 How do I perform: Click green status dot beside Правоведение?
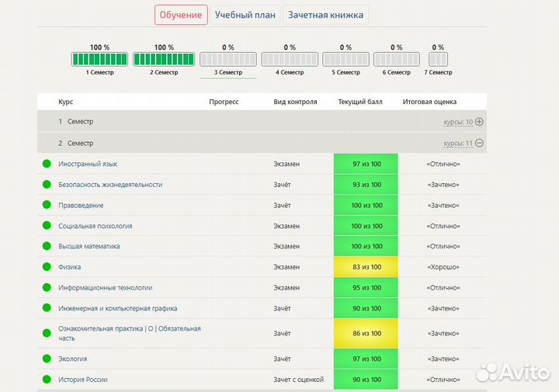pyautogui.click(x=47, y=205)
